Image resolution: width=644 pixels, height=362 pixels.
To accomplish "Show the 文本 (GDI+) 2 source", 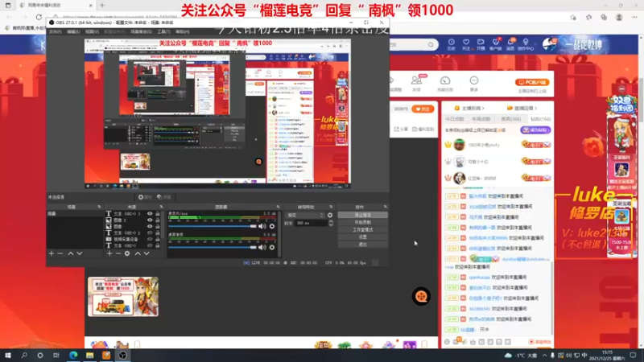I will (150, 232).
